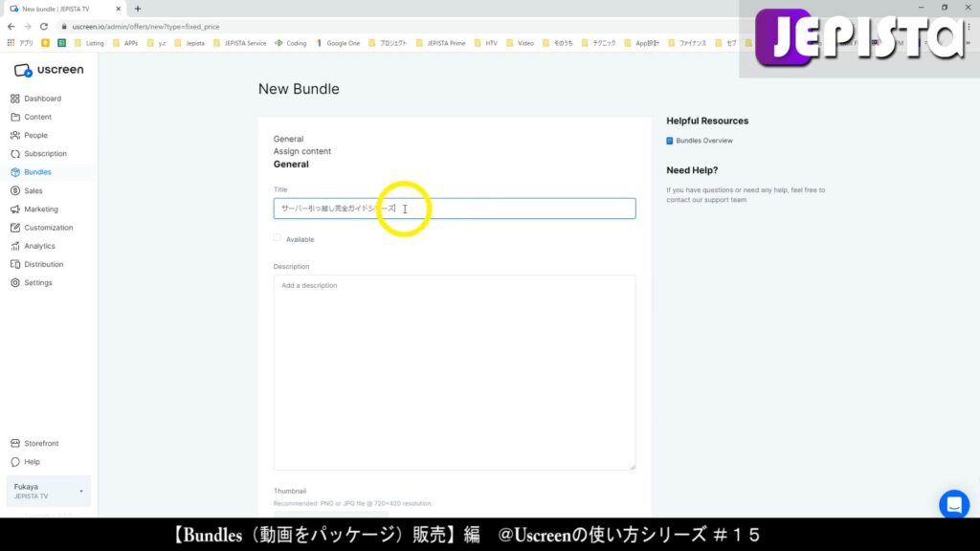Open the Analytics chart icon in sidebar

15,246
